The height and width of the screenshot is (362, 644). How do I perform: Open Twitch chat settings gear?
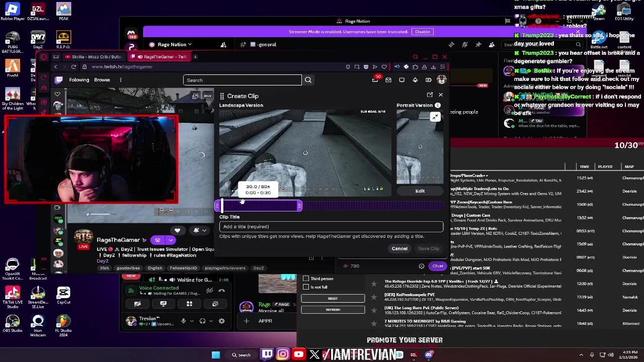pyautogui.click(x=422, y=266)
